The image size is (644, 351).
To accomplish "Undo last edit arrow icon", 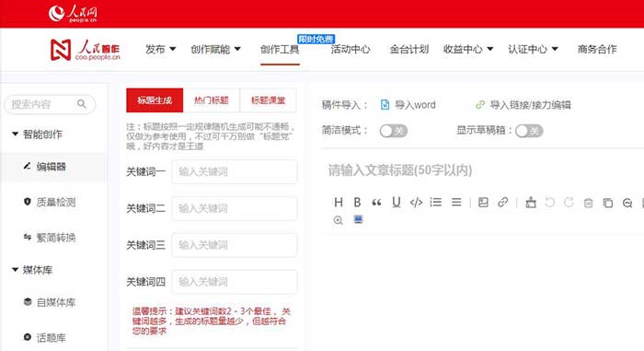I will pyautogui.click(x=549, y=203).
